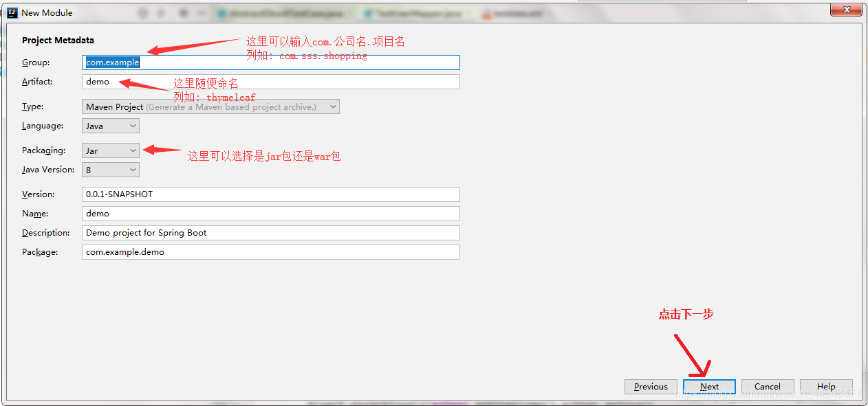Click the Artifact field containing demo
Image resolution: width=868 pixels, height=406 pixels.
pos(270,82)
